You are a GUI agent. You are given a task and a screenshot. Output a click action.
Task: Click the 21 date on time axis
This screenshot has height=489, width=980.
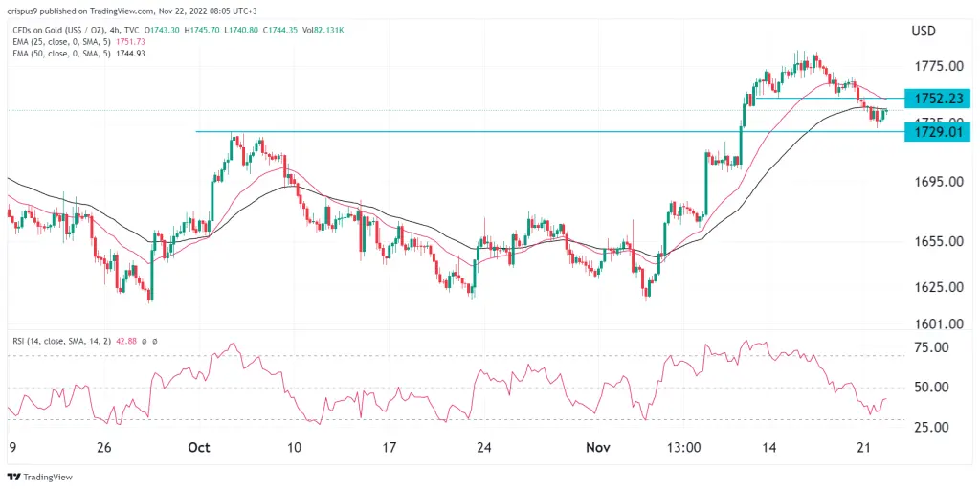tap(864, 448)
